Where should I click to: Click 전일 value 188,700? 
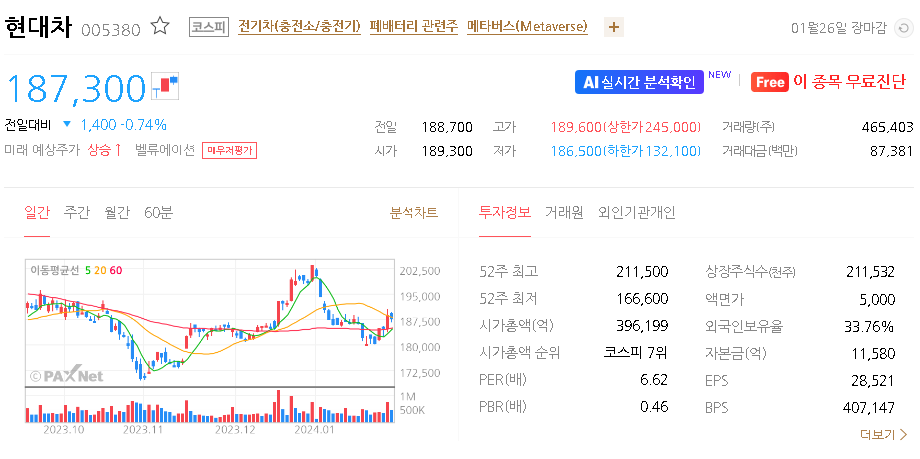447,127
